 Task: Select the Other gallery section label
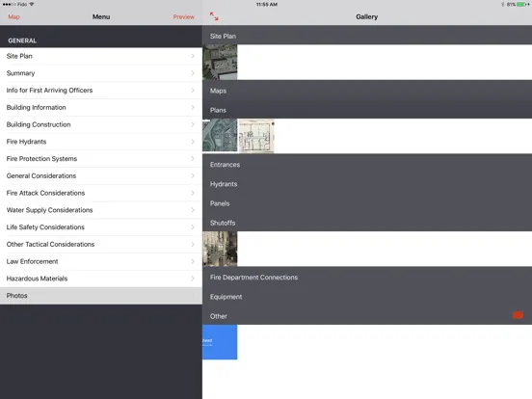coord(219,316)
